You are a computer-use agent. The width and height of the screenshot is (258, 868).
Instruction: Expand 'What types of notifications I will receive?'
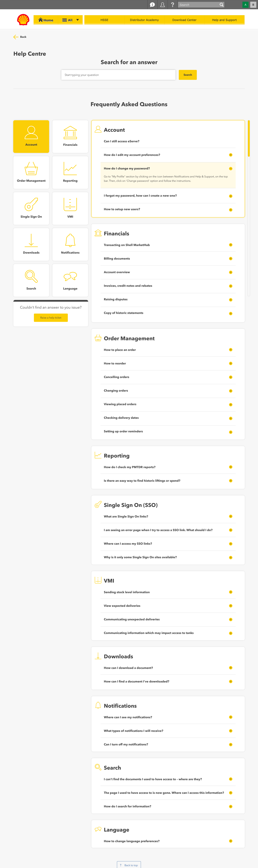[x=230, y=731]
